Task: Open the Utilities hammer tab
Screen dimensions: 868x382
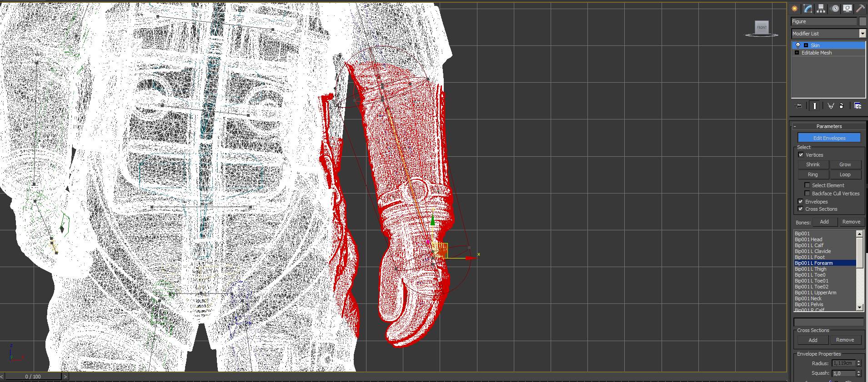Action: 860,8
